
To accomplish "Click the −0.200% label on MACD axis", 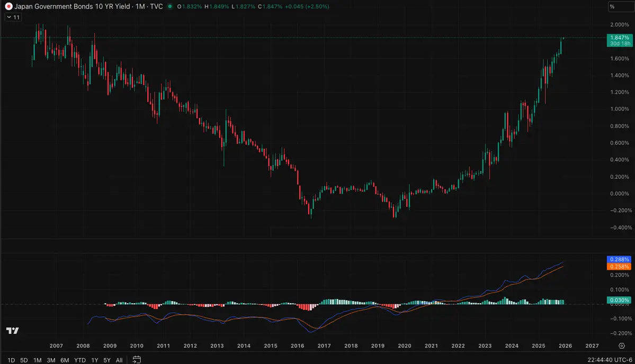I will pos(620,333).
